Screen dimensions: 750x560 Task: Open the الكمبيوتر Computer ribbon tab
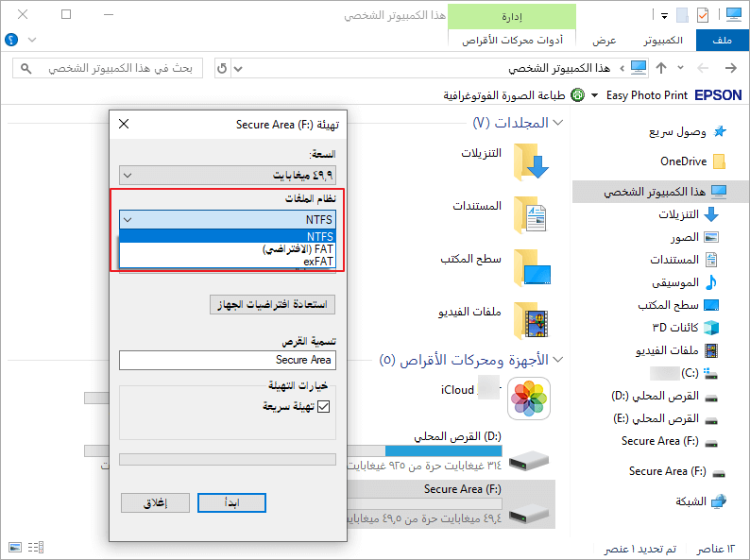(663, 41)
